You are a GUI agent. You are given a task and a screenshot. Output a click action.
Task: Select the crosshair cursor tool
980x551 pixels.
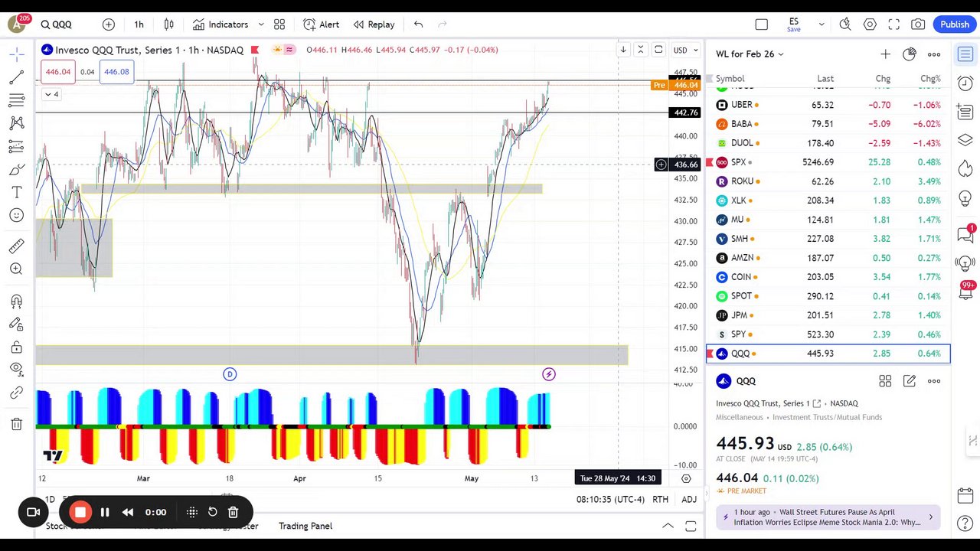click(16, 54)
